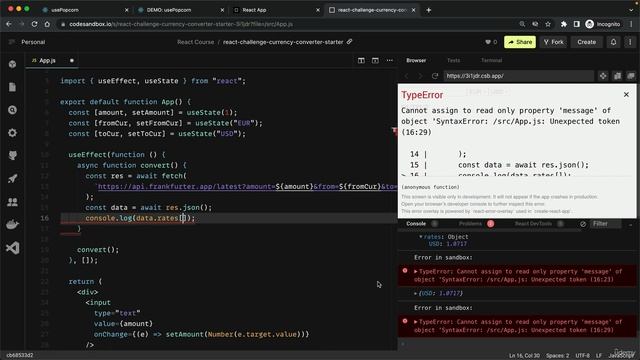The height and width of the screenshot is (360, 640).
Task: Open the deployment rocket sidebar icon
Action: 13,178
